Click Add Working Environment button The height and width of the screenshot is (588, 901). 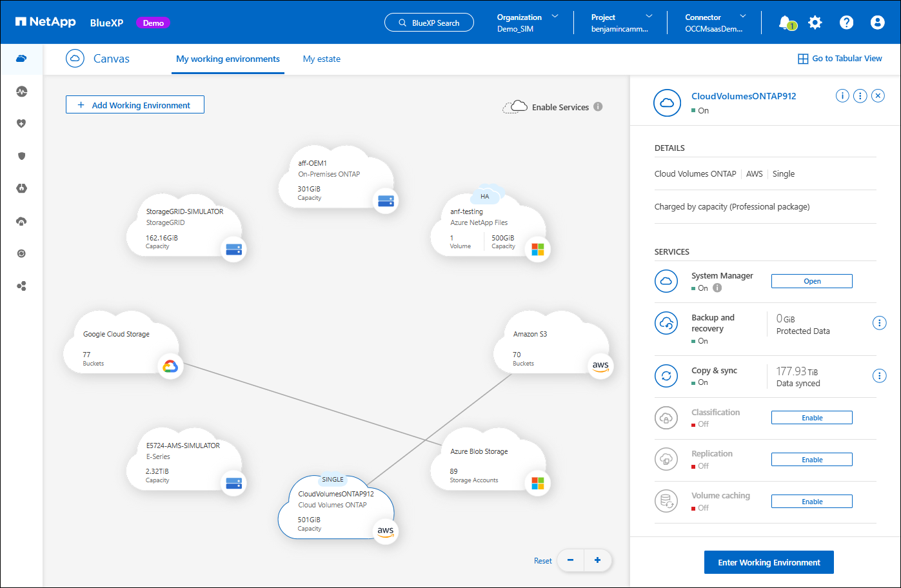(135, 105)
